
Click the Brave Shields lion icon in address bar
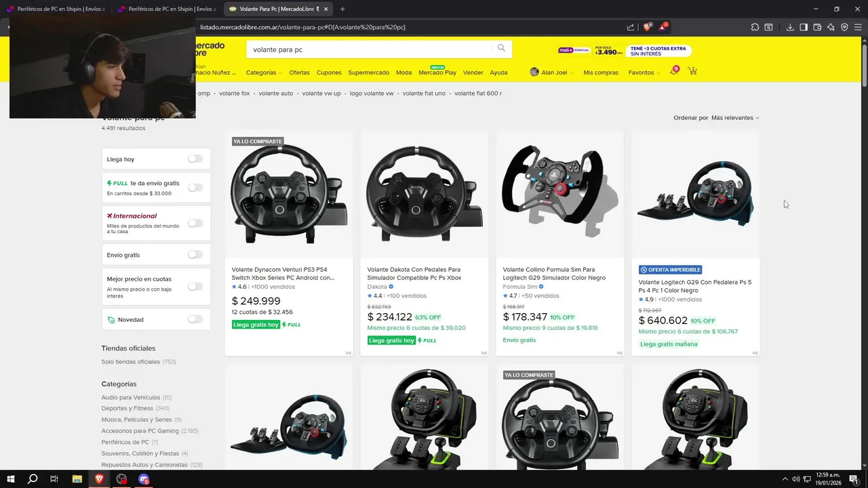click(648, 27)
